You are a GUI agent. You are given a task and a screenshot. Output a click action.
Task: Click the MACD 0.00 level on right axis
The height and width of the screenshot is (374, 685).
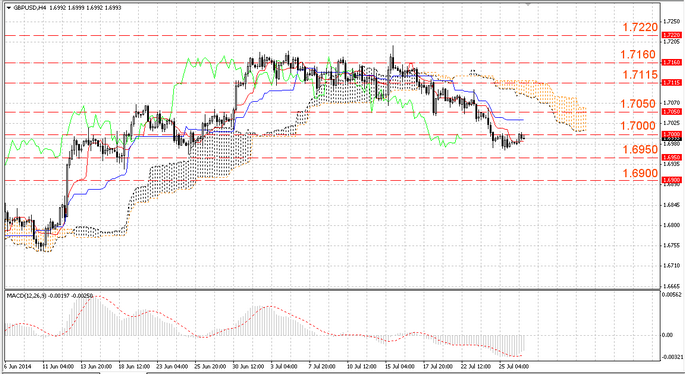click(668, 335)
